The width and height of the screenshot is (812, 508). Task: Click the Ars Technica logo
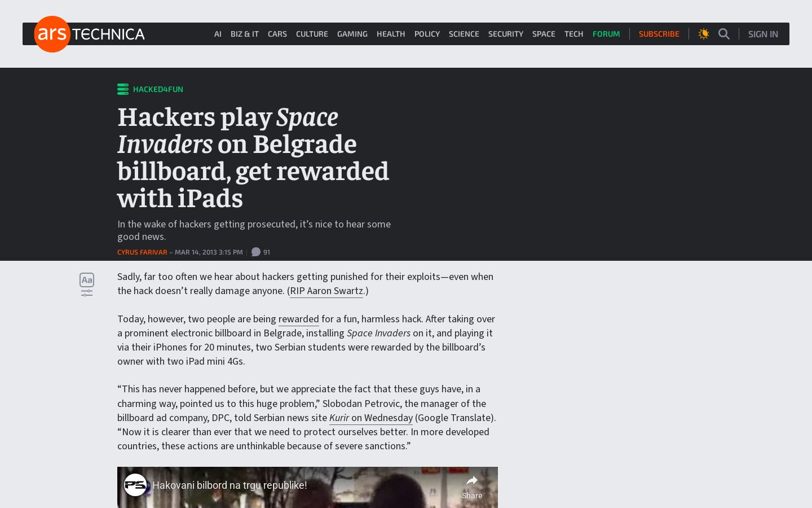click(x=90, y=34)
